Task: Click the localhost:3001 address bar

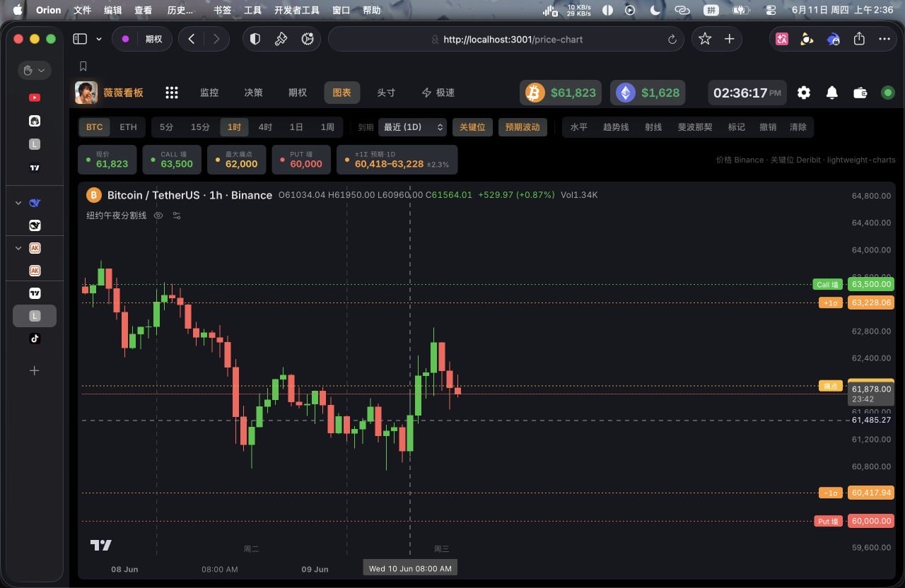Action: 507,40
